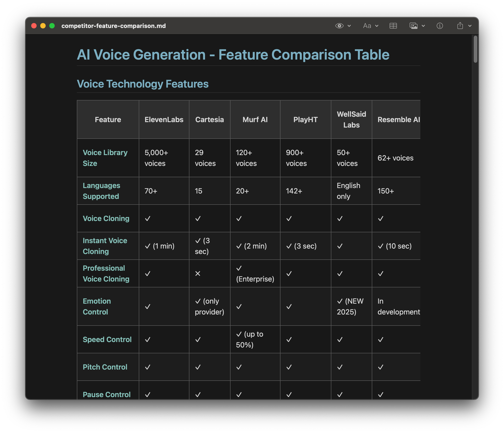This screenshot has height=433, width=504.
Task: Click the share icon in the toolbar
Action: pos(460,25)
